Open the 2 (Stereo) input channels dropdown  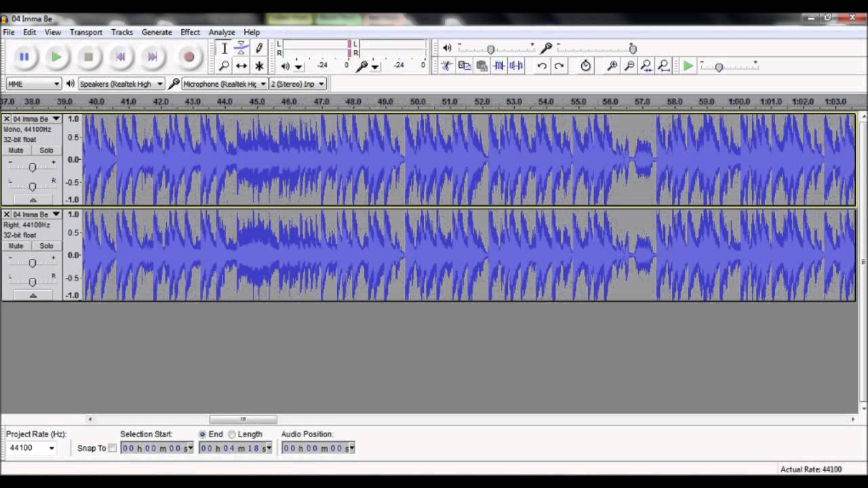[x=298, y=84]
